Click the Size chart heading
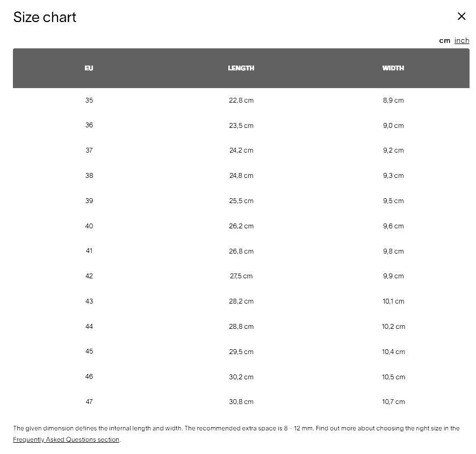The image size is (476, 454). (45, 17)
